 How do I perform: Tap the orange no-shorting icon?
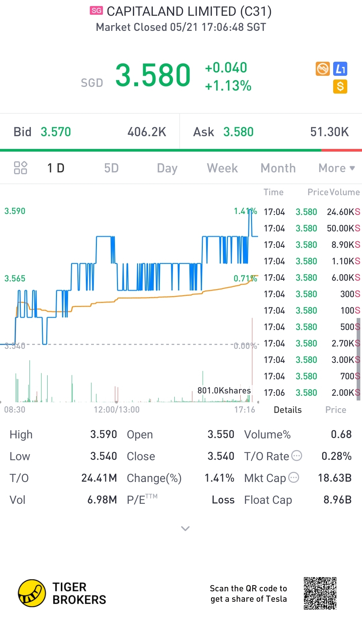click(323, 69)
